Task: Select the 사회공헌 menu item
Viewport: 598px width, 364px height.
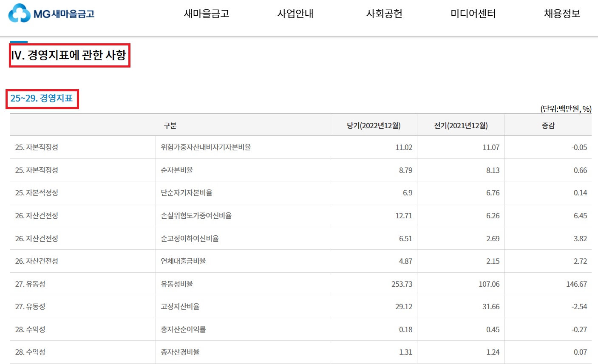Action: click(x=385, y=13)
